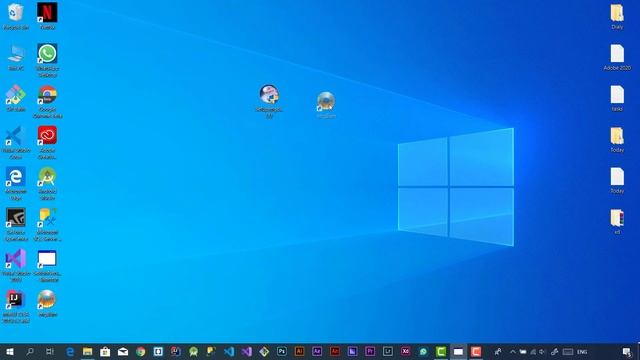Select the Adobe 2020 file on desktop
The height and width of the screenshot is (360, 640).
617,57
